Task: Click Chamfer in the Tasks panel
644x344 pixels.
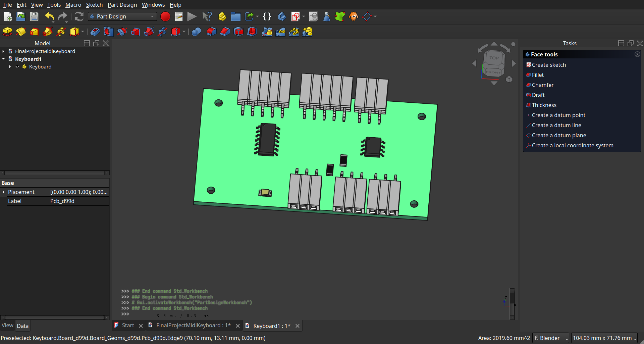Action: [x=542, y=85]
